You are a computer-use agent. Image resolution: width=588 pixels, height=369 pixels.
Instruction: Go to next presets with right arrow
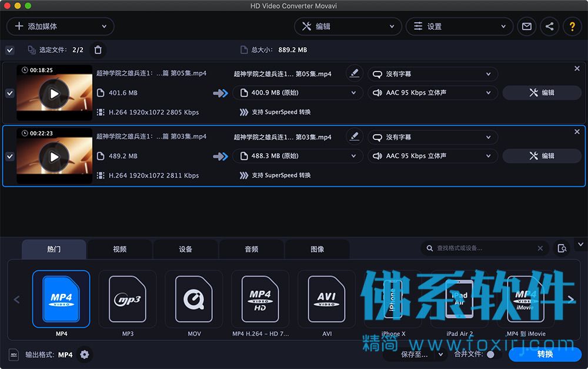(571, 300)
